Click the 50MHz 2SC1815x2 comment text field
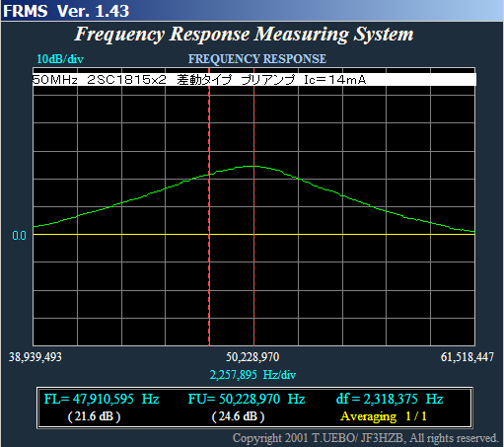The height and width of the screenshot is (447, 504). pos(254,80)
